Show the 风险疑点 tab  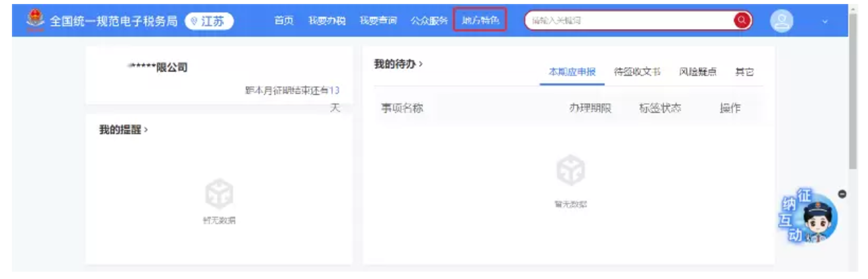(x=697, y=72)
